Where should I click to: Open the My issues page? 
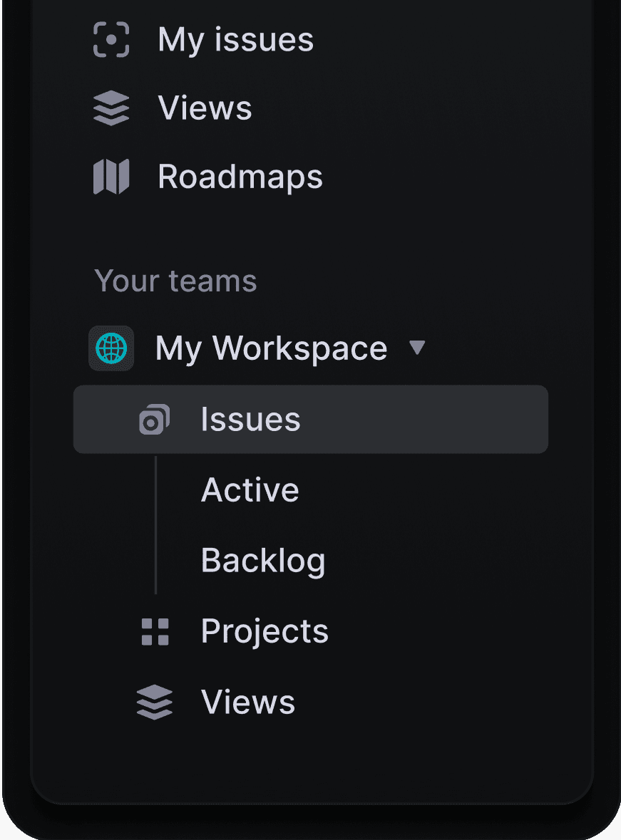coord(235,40)
